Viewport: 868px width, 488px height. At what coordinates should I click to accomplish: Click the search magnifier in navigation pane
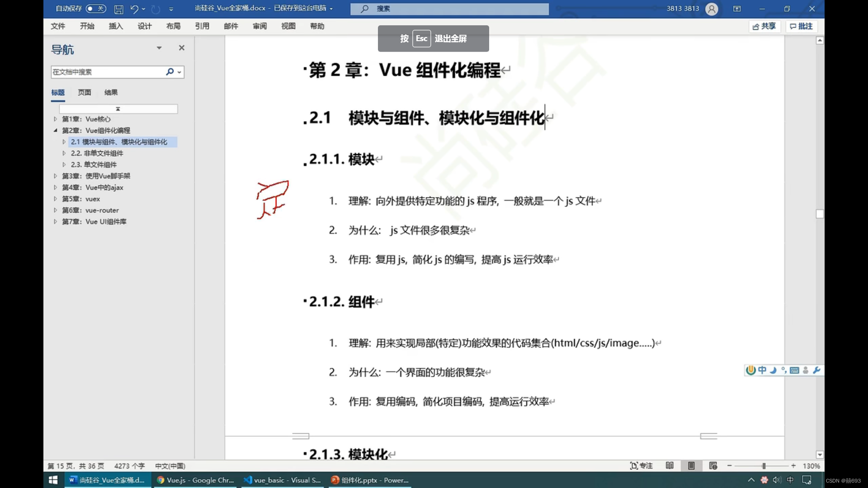(170, 72)
